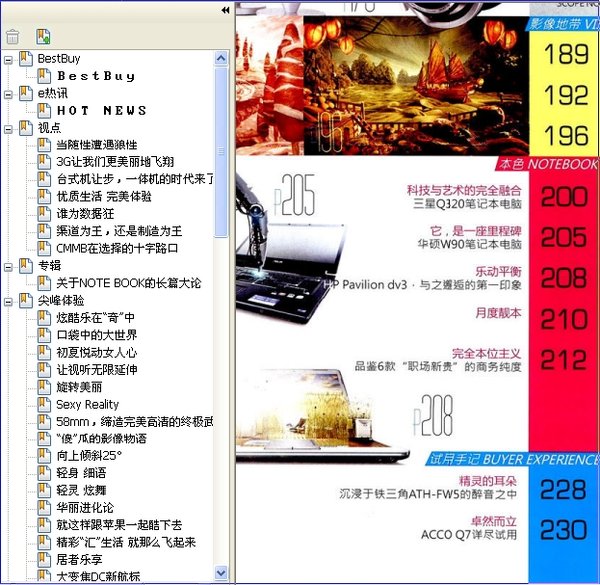Image resolution: width=600 pixels, height=585 pixels.
Task: Select the 专辑 bookmark
Action: tap(49, 266)
